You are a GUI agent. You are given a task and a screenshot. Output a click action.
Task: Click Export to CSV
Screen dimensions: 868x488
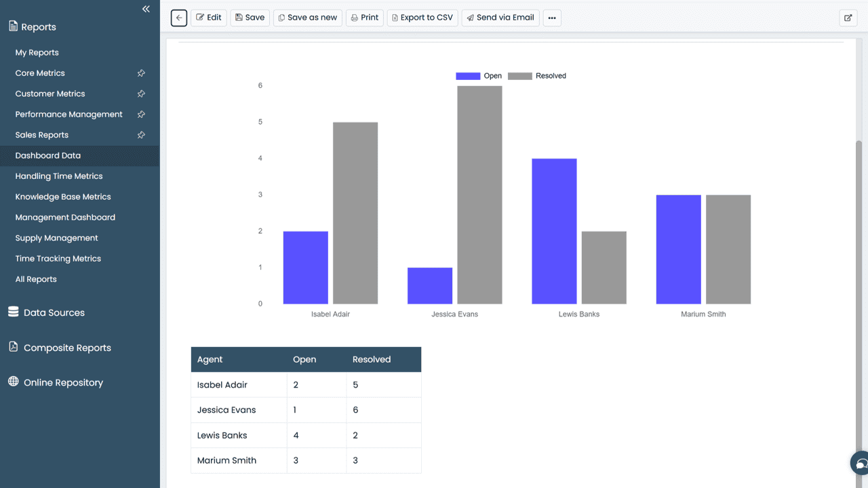[x=422, y=18]
